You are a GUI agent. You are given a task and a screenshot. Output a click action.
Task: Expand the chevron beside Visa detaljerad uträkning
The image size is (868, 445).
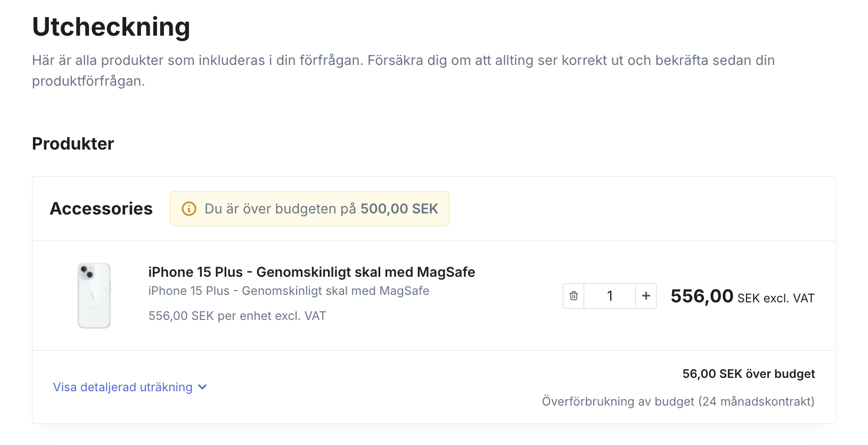(x=202, y=387)
